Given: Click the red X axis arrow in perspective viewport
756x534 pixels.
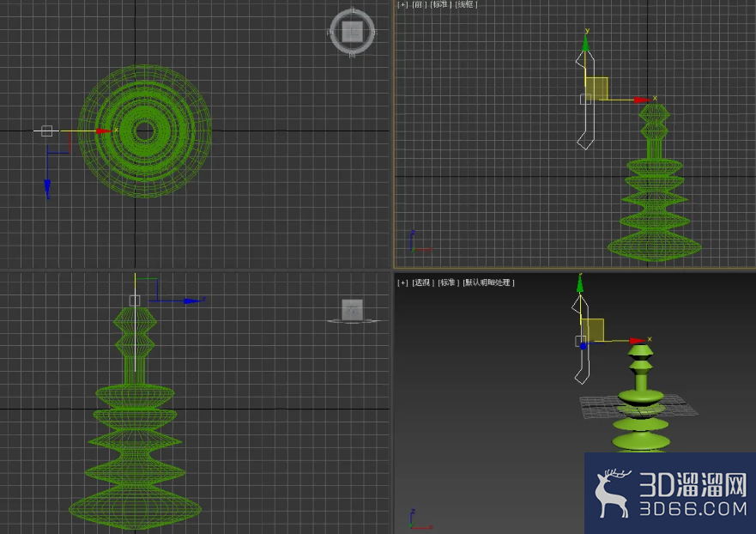Looking at the screenshot, I should coord(638,341).
